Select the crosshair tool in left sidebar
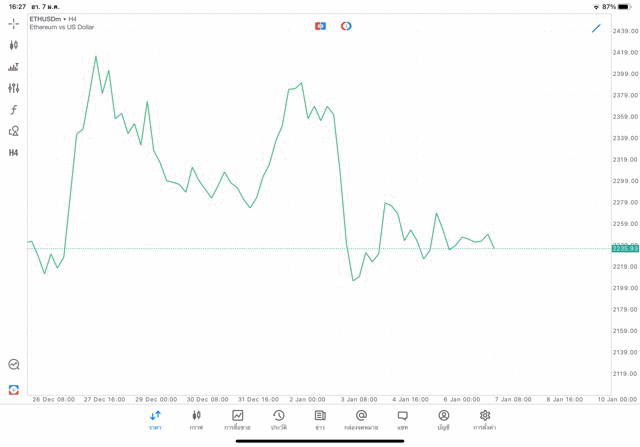The height and width of the screenshot is (447, 640). pyautogui.click(x=14, y=23)
